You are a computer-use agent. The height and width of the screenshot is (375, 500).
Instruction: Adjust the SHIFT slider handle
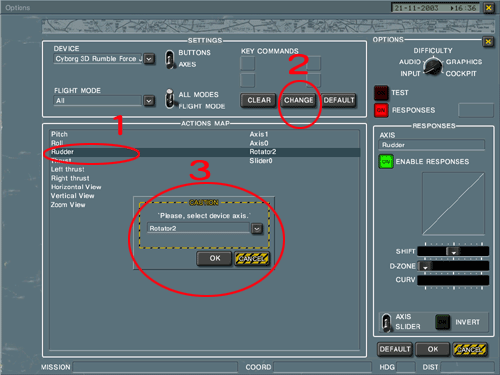click(x=453, y=252)
